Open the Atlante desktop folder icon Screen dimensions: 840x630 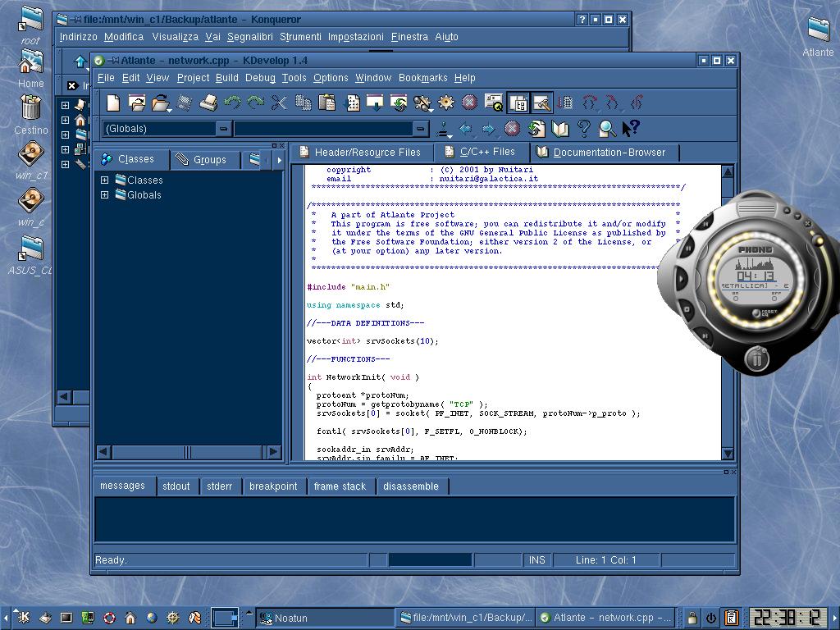(818, 37)
